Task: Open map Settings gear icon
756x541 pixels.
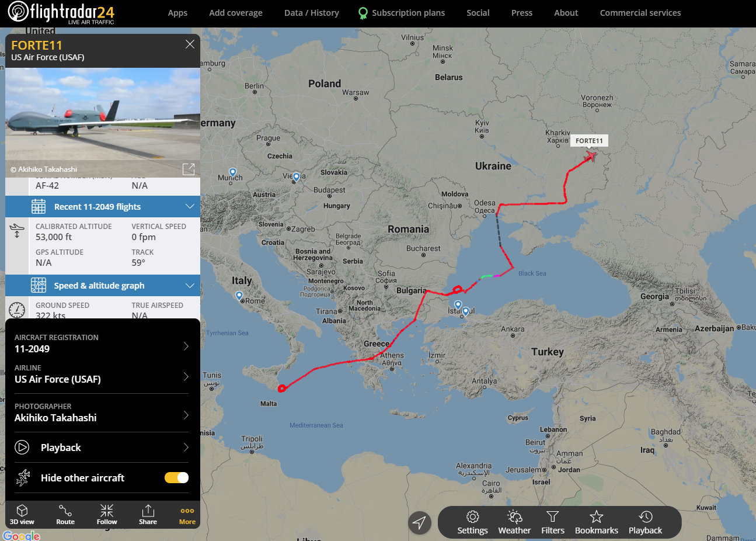Action: tap(472, 522)
